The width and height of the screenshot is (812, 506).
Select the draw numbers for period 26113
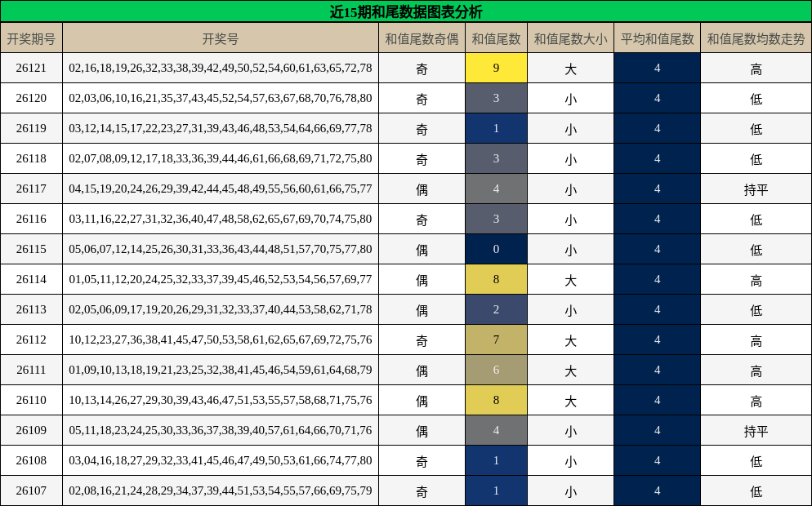221,309
